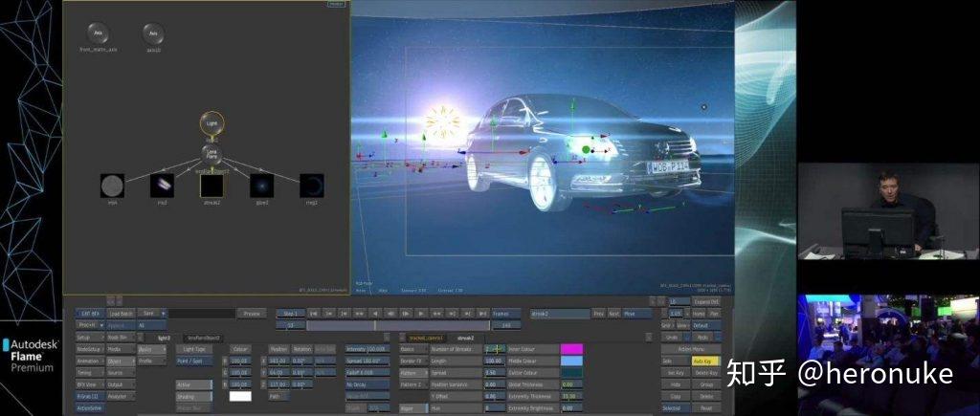Image resolution: width=980 pixels, height=416 pixels.
Task: Click the Number of Streaks value field
Action: pos(495,349)
